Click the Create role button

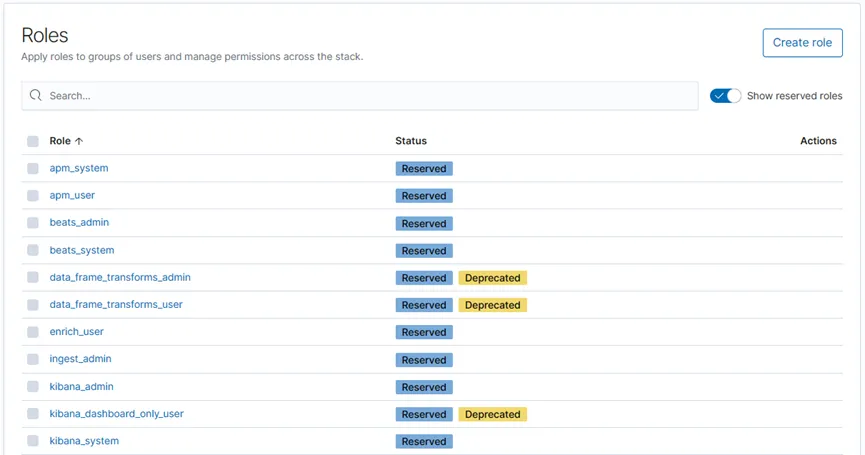(x=802, y=42)
